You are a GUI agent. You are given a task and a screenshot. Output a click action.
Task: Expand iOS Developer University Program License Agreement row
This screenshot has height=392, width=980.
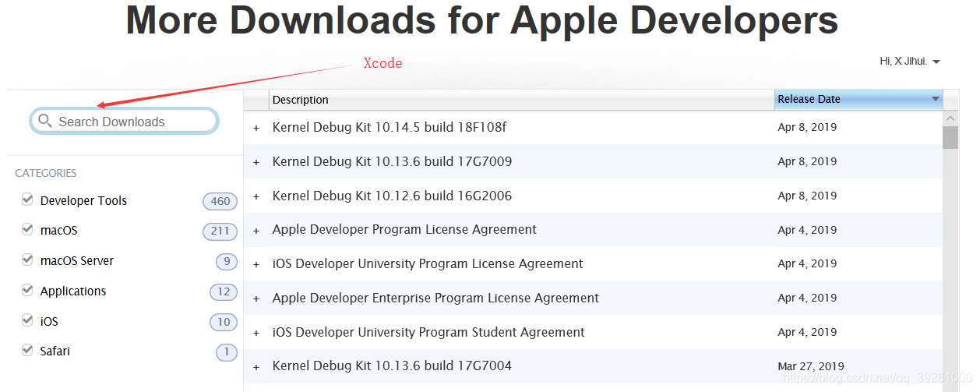(256, 265)
